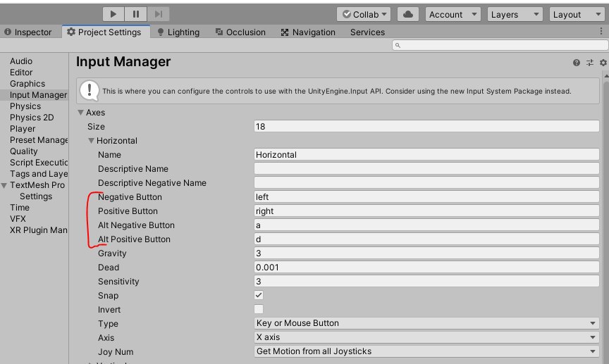The image size is (609, 364).
Task: Open the Account dropdown
Action: (x=453, y=14)
